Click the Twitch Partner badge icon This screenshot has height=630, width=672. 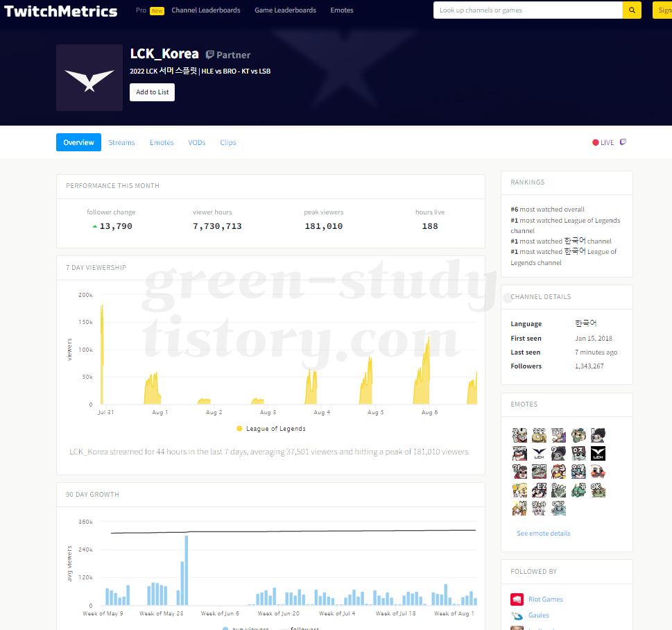[209, 54]
